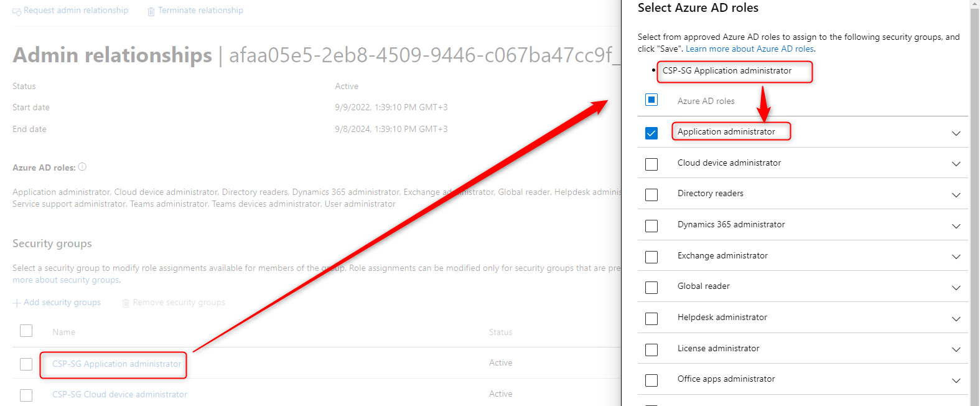Screen dimensions: 980x406
Task: Check the Dynamics 365 administrator role checkbox
Action: (x=651, y=226)
